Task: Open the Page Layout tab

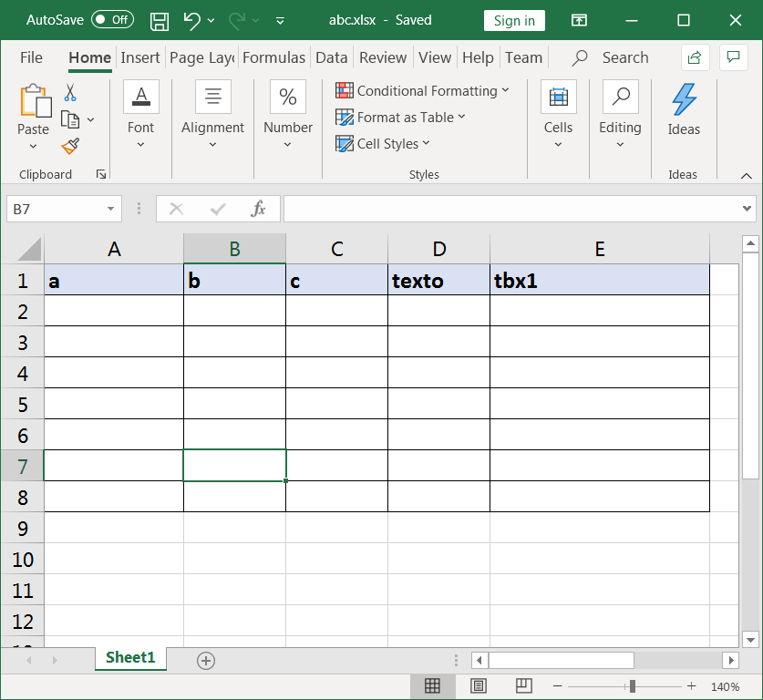Action: 202,57
